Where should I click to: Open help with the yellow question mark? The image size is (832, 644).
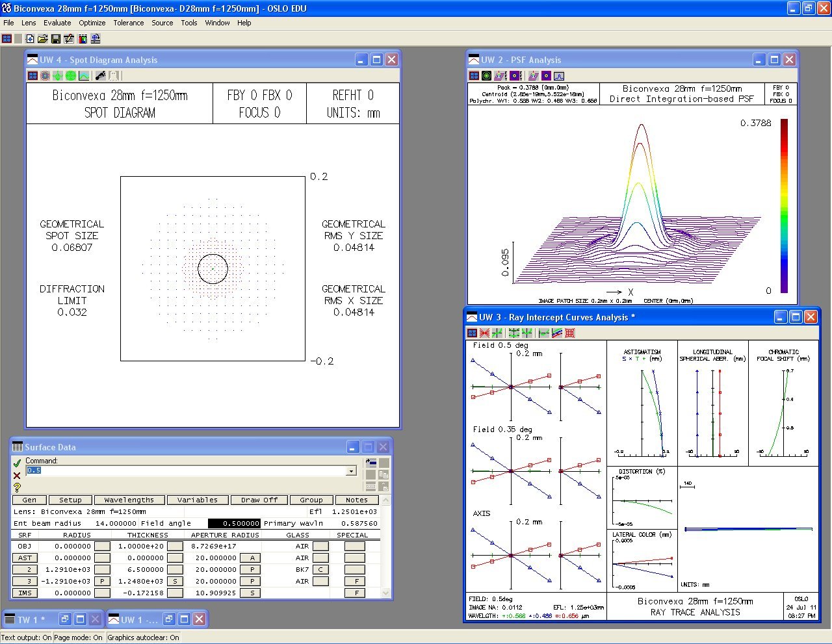[x=17, y=487]
